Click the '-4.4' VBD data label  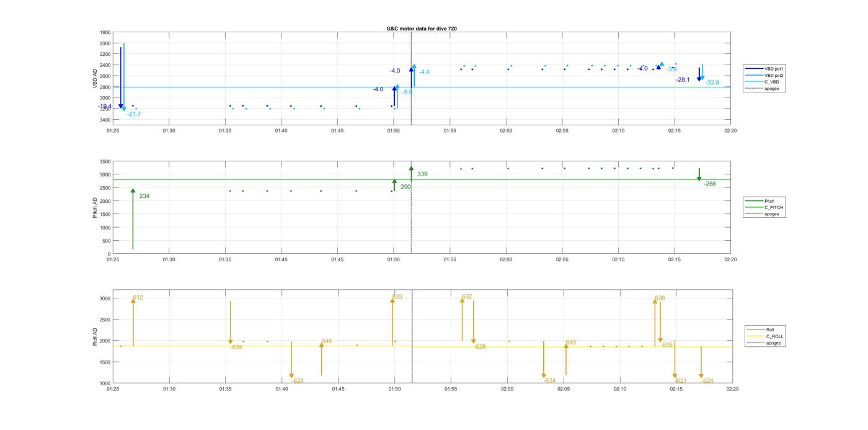[424, 72]
